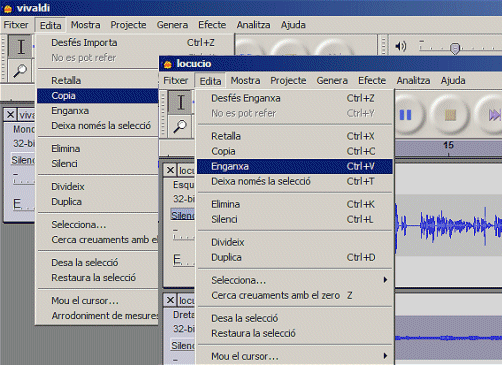This screenshot has height=365, width=502.
Task: Expand the Selecciona submenu arrow in locucio
Action: click(385, 280)
